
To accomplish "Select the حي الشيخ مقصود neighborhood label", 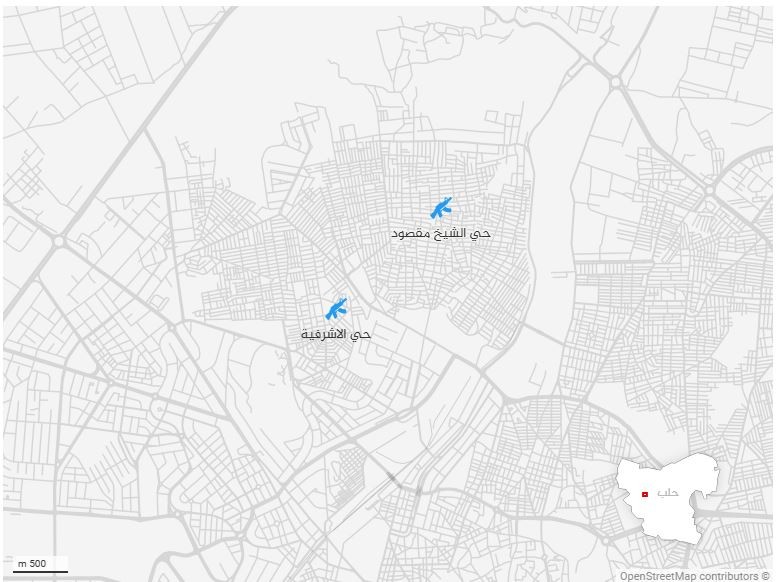I will [x=441, y=233].
